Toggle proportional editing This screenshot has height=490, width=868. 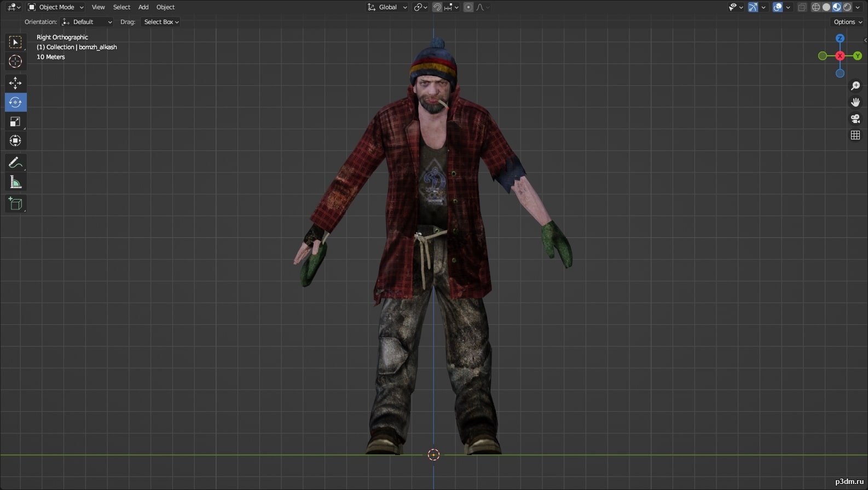(468, 7)
